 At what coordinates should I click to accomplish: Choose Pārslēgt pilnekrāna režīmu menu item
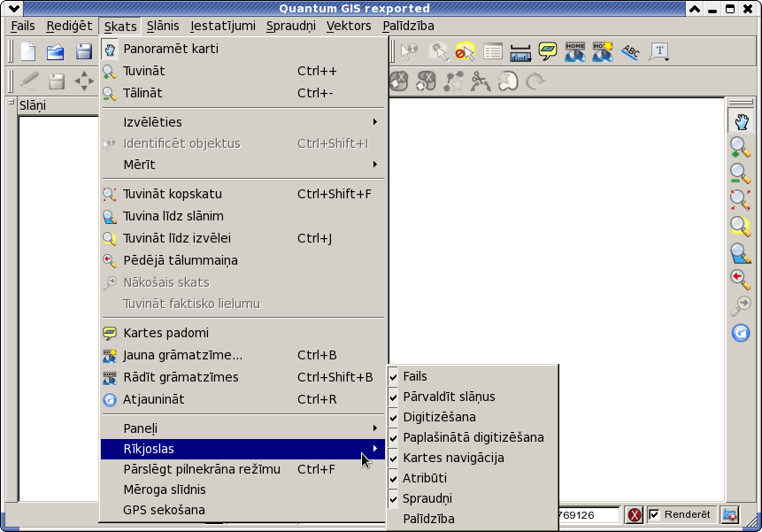[x=243, y=469]
